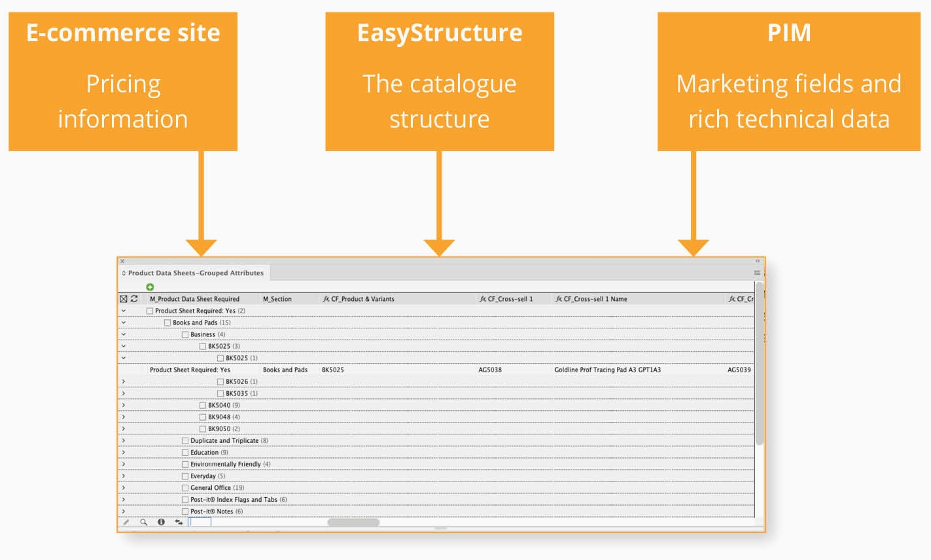This screenshot has width=931, height=560.
Task: Click the vertical scrollbar thumb
Action: 759,364
